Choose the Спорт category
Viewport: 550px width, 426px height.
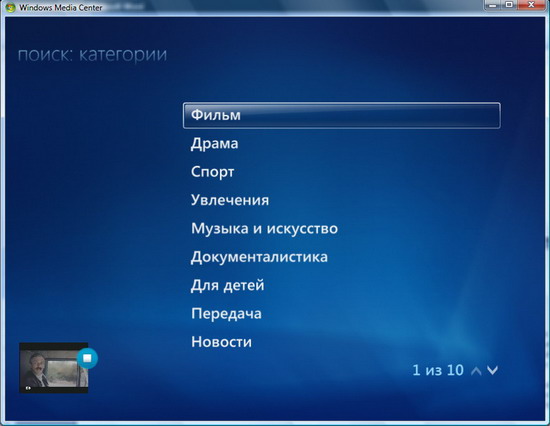[213, 172]
